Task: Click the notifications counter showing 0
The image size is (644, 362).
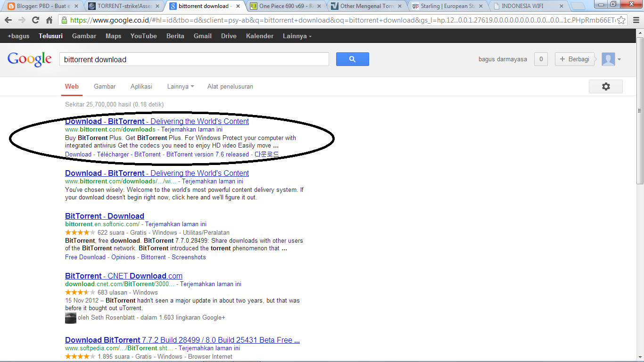Action: [x=541, y=59]
